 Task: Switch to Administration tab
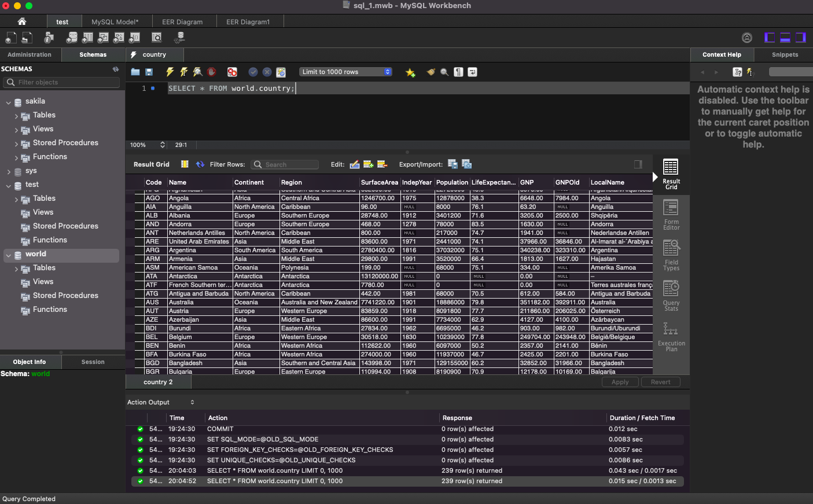(30, 54)
